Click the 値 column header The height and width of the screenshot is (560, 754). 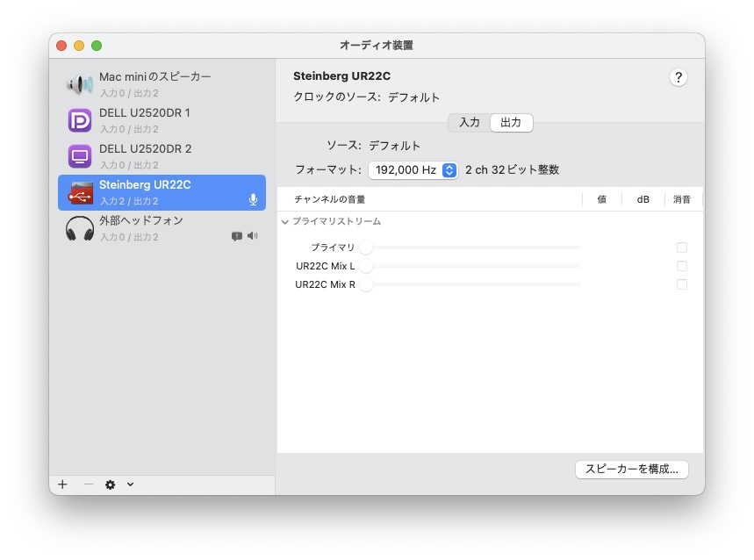coord(601,199)
